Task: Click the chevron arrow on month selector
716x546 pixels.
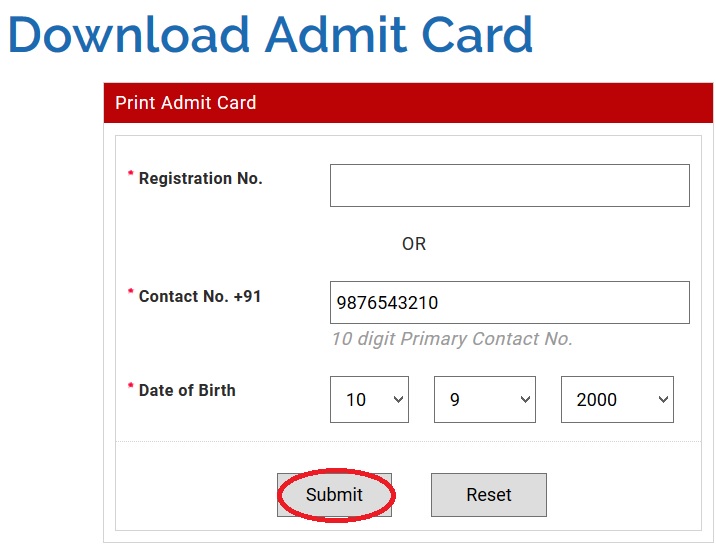Action: (x=525, y=400)
